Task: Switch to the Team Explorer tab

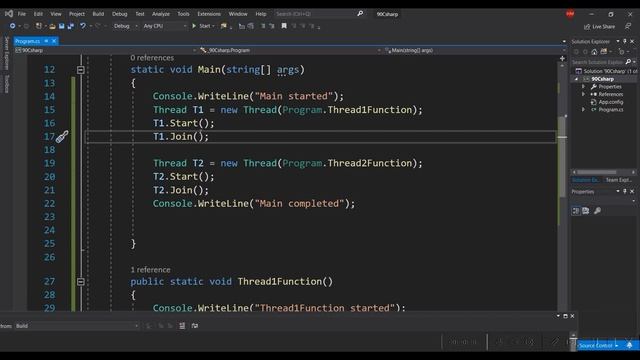Action: coord(618,180)
